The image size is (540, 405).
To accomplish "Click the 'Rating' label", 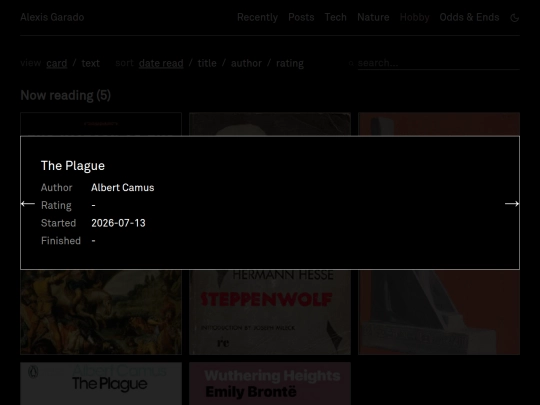I will pos(56,206).
